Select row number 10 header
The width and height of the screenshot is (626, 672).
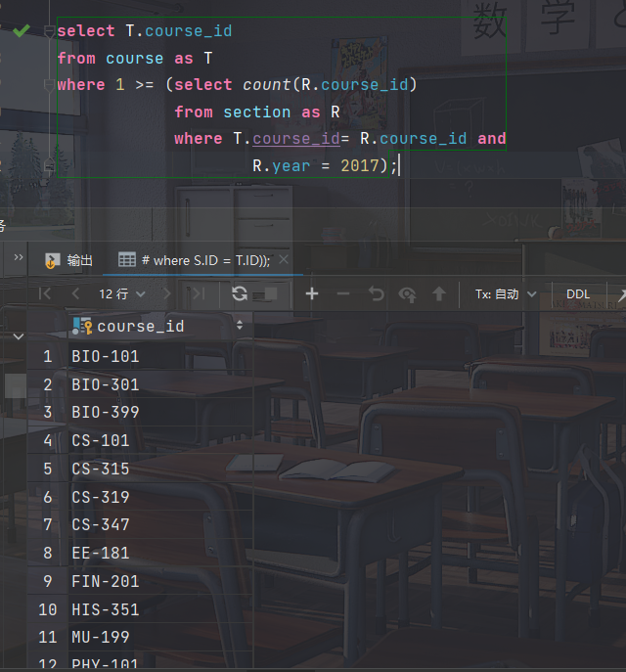pos(48,609)
